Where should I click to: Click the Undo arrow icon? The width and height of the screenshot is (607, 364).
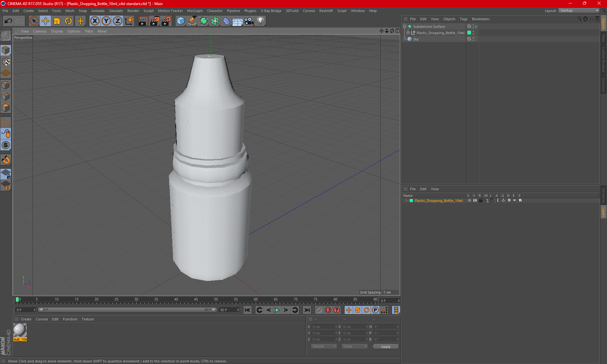(8, 21)
